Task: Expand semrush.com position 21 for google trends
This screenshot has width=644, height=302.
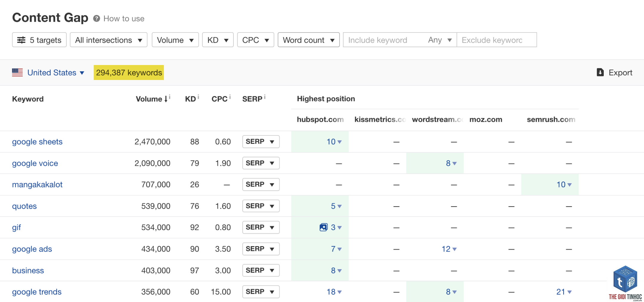Action: coord(564,292)
